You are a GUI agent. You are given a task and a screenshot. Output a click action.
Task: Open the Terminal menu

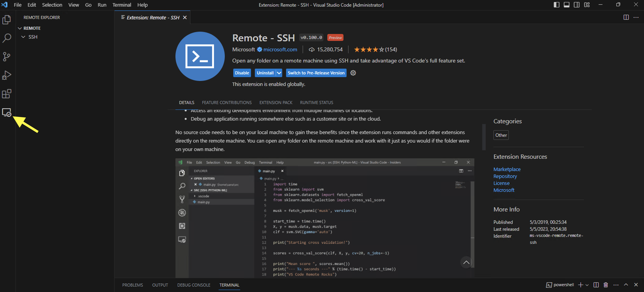tap(121, 5)
